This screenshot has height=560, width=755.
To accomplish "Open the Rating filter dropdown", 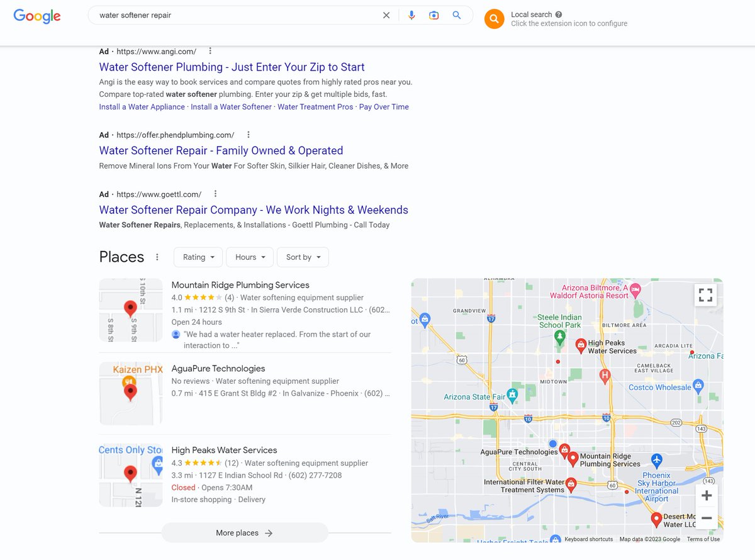I will click(198, 257).
